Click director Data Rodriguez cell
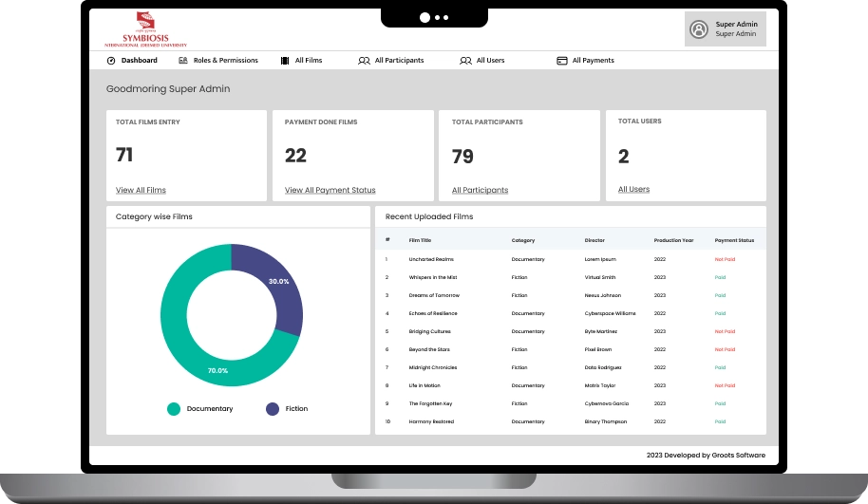Image resolution: width=868 pixels, height=504 pixels. pos(603,368)
